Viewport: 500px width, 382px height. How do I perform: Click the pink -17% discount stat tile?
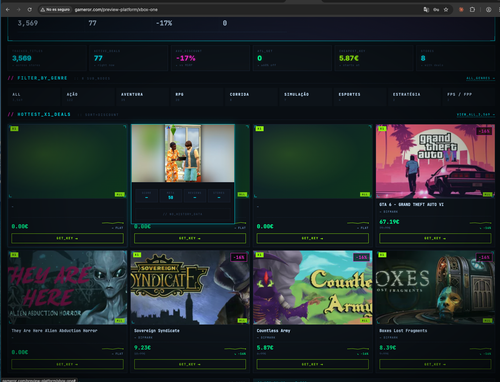[210, 58]
